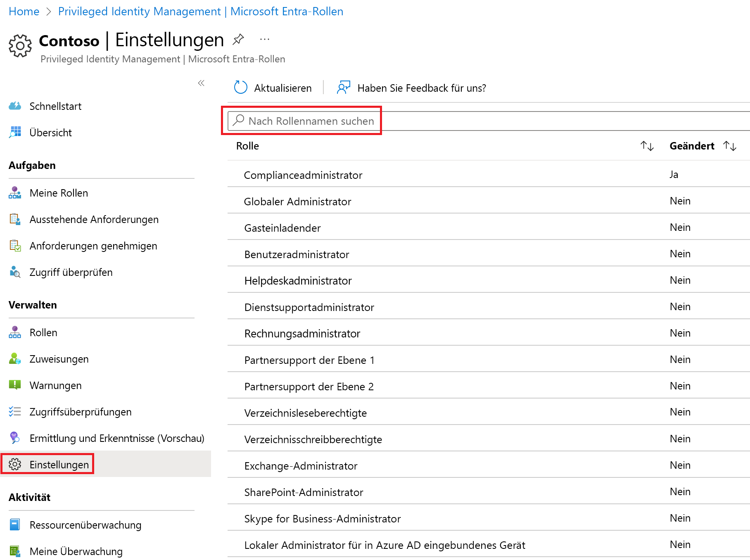This screenshot has width=750, height=560.
Task: Click the Aktualisieren refresh icon
Action: (240, 88)
